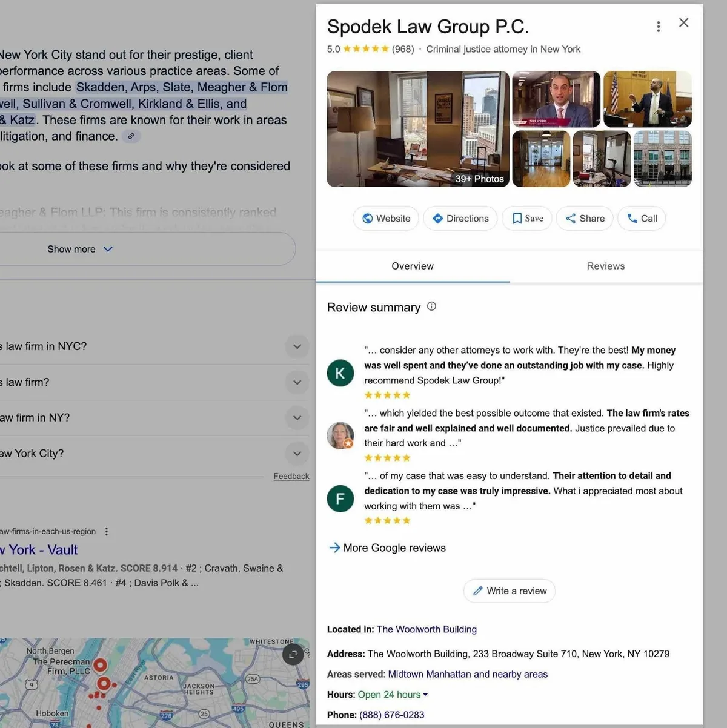Click the Perecman Firm map pin

click(100, 666)
